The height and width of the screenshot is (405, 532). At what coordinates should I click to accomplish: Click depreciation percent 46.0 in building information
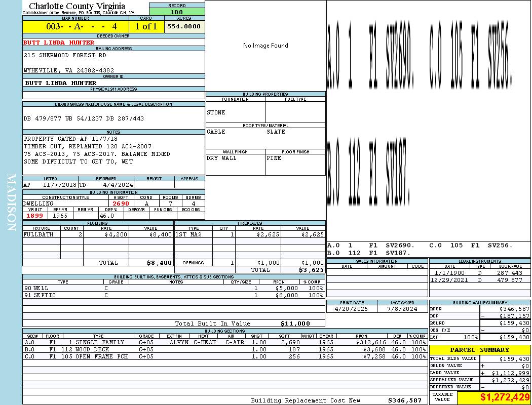click(107, 216)
